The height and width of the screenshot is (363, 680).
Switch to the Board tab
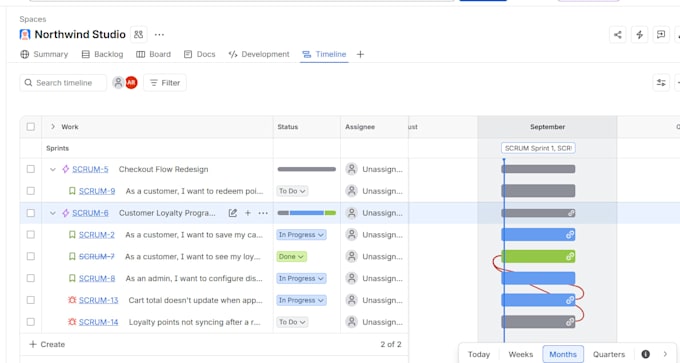point(154,54)
